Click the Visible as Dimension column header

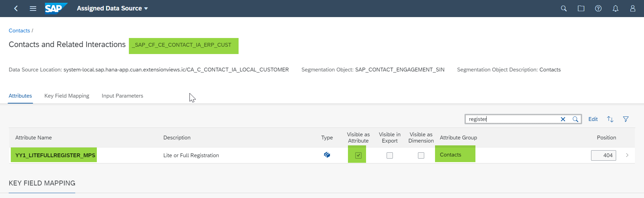pyautogui.click(x=421, y=138)
